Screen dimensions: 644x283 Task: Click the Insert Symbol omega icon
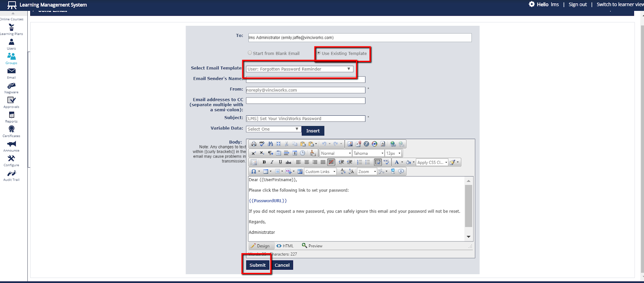[254, 171]
